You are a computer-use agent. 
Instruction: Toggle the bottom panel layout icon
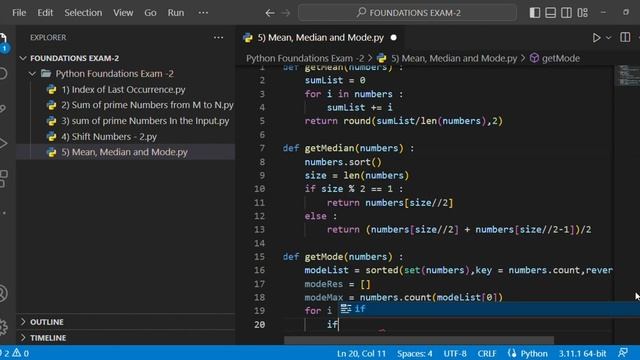click(x=550, y=13)
